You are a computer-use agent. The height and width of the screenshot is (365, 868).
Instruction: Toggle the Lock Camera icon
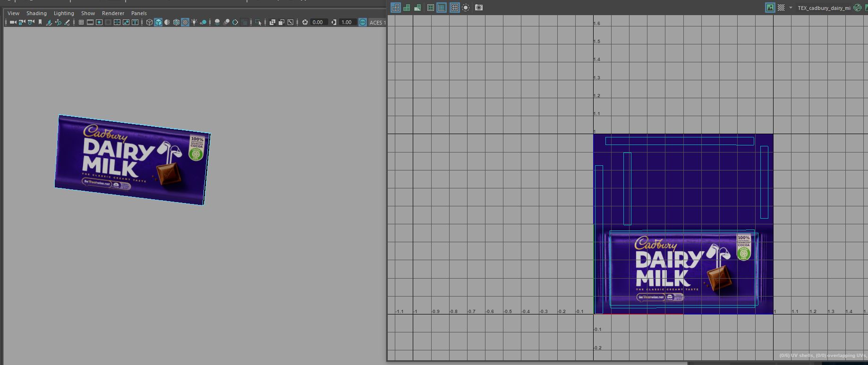click(22, 22)
